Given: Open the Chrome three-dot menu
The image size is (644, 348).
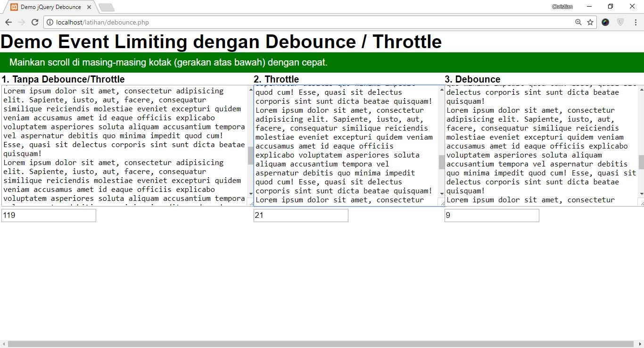Looking at the screenshot, I should click(x=636, y=22).
